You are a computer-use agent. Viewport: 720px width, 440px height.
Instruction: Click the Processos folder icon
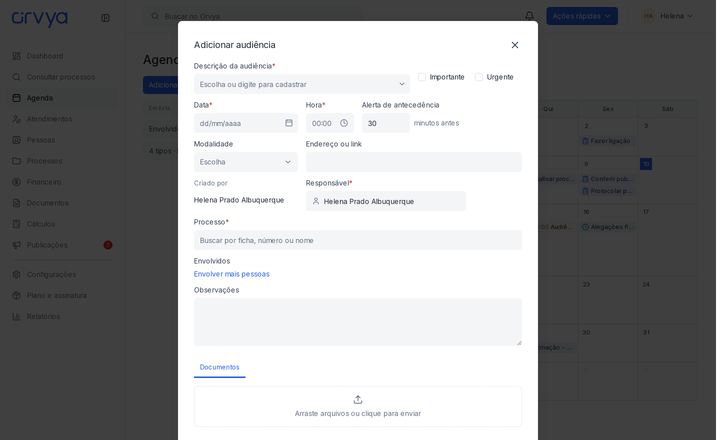17,161
